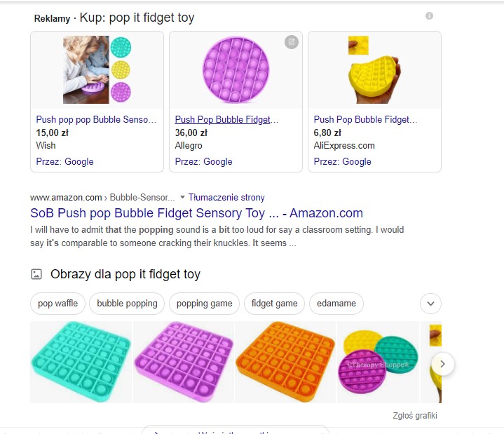
Task: Open the yellow pop it AliExpress ad image
Action: (x=374, y=70)
